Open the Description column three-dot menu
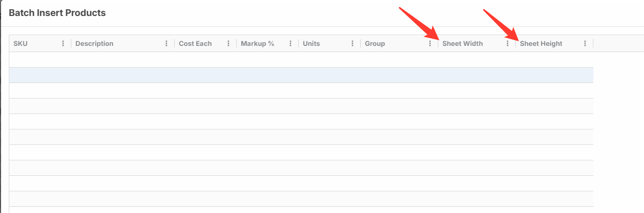This screenshot has width=644, height=213. click(166, 44)
